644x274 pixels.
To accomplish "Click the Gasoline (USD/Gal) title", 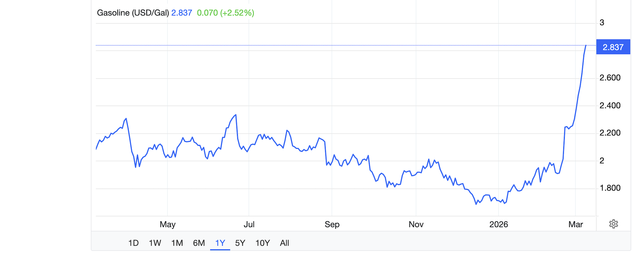I will coord(133,13).
